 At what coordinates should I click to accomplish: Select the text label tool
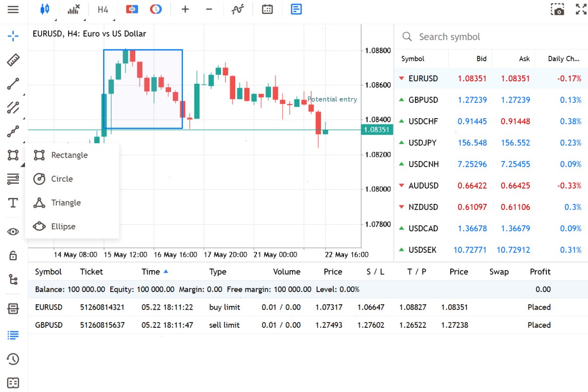(13, 203)
